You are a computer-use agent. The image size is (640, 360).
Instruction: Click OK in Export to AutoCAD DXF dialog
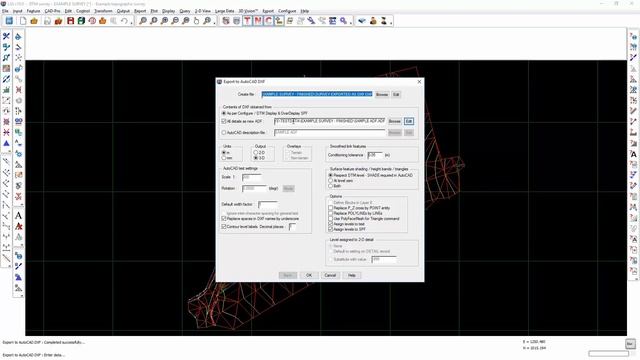pyautogui.click(x=309, y=275)
